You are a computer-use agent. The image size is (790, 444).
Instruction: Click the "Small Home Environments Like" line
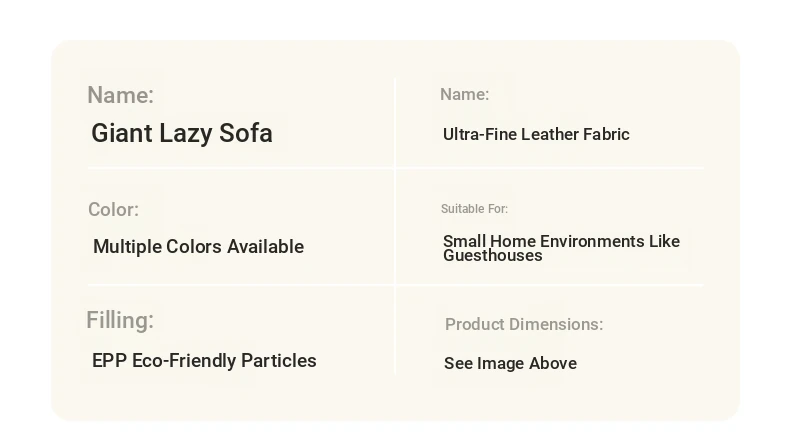pos(561,241)
